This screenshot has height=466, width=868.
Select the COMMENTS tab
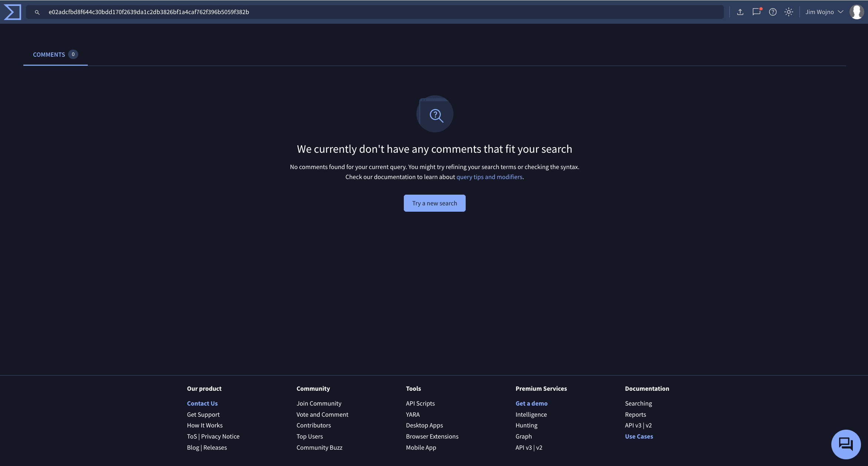pyautogui.click(x=49, y=54)
